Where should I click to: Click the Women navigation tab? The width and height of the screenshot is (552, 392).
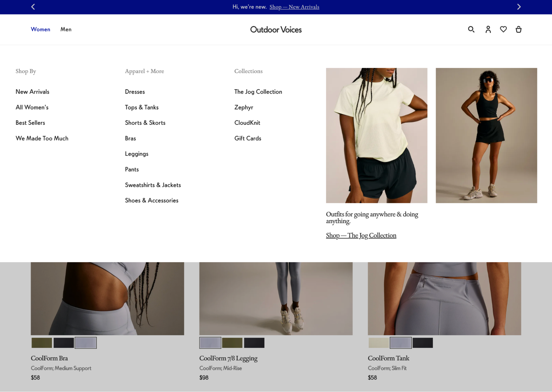[40, 29]
